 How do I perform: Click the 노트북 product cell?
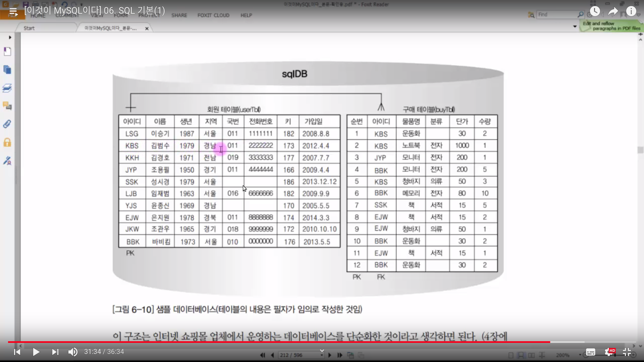(411, 145)
